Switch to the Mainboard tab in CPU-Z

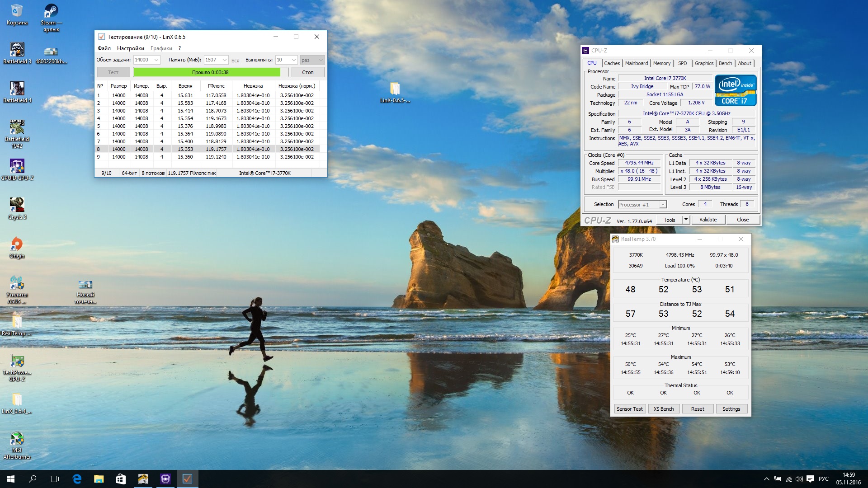(x=636, y=63)
